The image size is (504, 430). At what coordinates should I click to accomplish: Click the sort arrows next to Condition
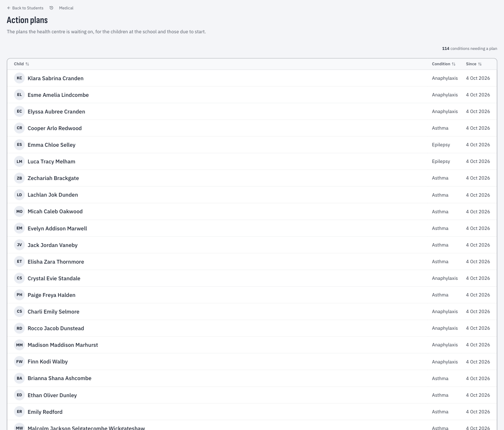point(454,64)
